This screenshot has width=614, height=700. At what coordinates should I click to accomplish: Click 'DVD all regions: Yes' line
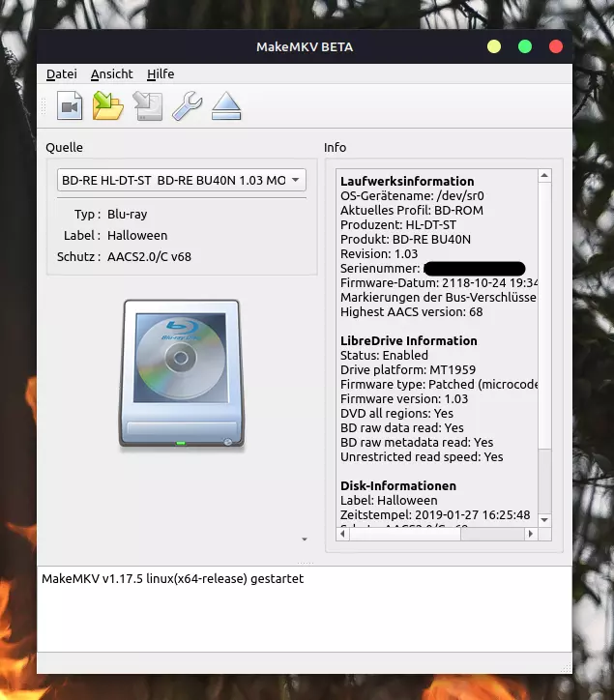[396, 414]
